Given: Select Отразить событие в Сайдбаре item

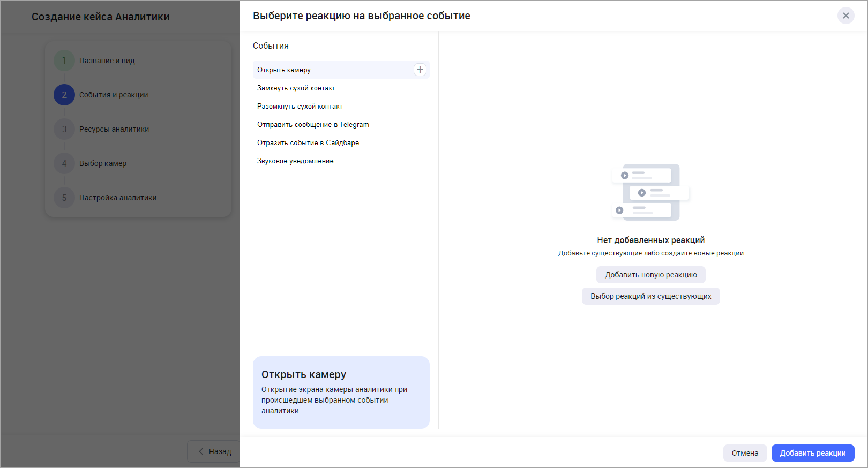Looking at the screenshot, I should (x=308, y=143).
